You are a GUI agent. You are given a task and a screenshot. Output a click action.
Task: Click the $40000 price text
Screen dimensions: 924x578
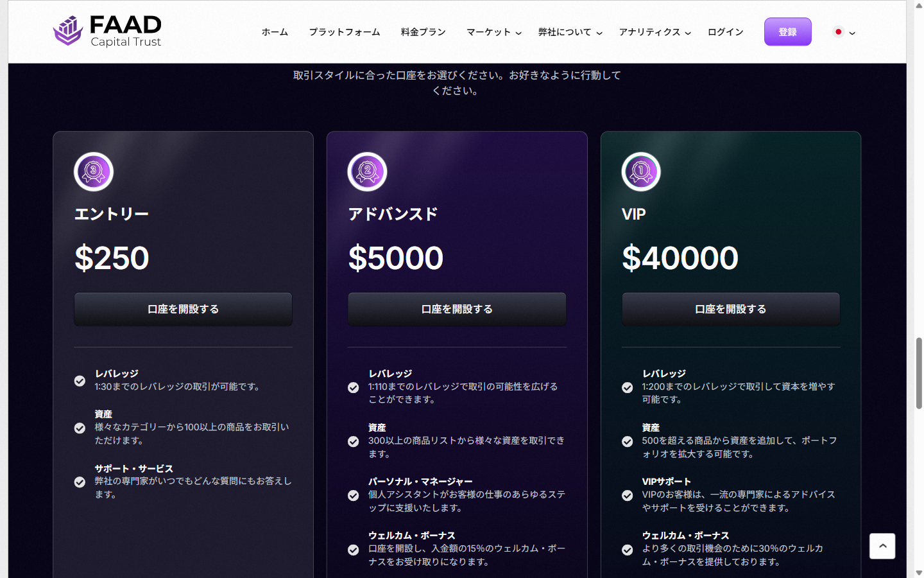[x=680, y=258]
